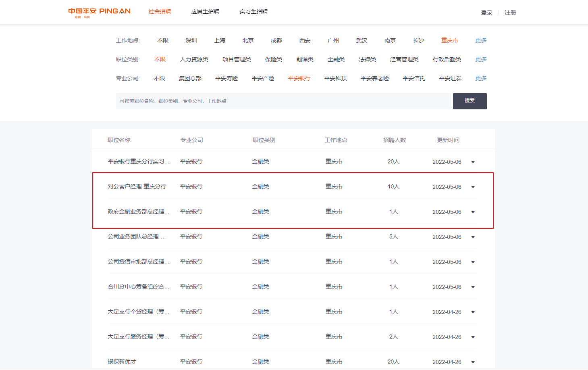
Task: Expand 合川分中心筹备组综合 row arrow
Action: pos(473,287)
